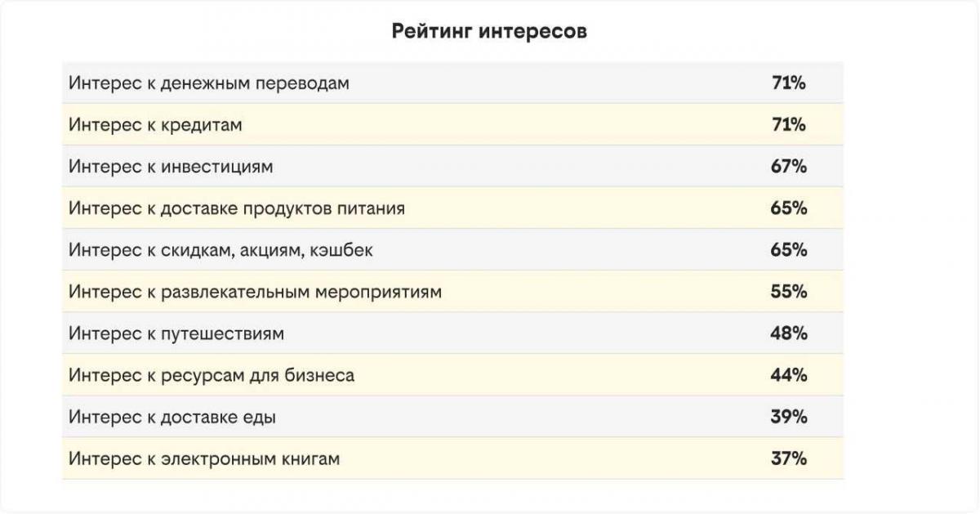Click the 65% value for скидкам, акциям
980x514 pixels.
point(789,249)
